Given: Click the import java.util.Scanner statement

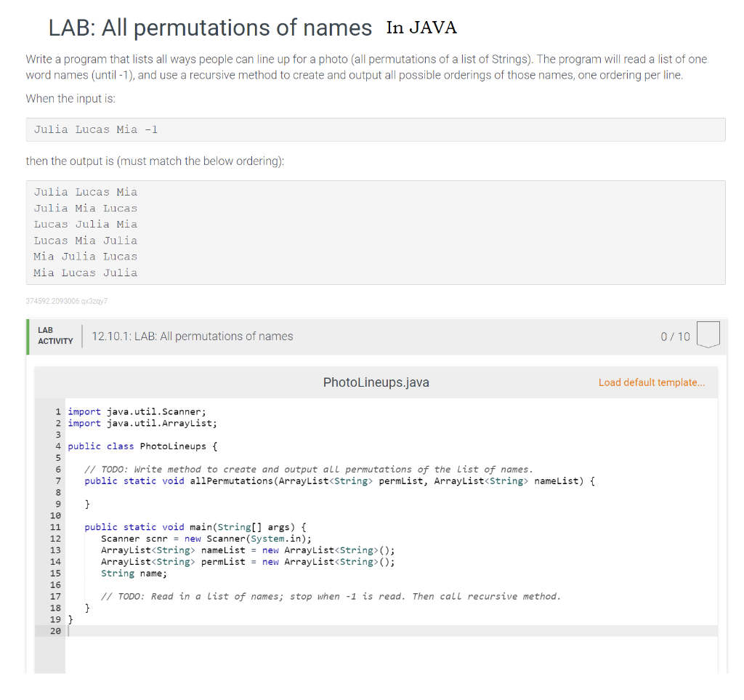Looking at the screenshot, I should coord(138,411).
